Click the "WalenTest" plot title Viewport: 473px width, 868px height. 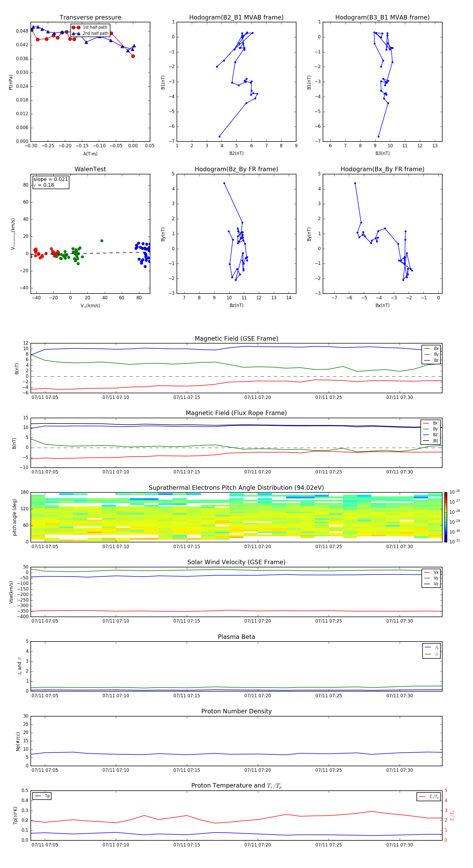point(90,169)
